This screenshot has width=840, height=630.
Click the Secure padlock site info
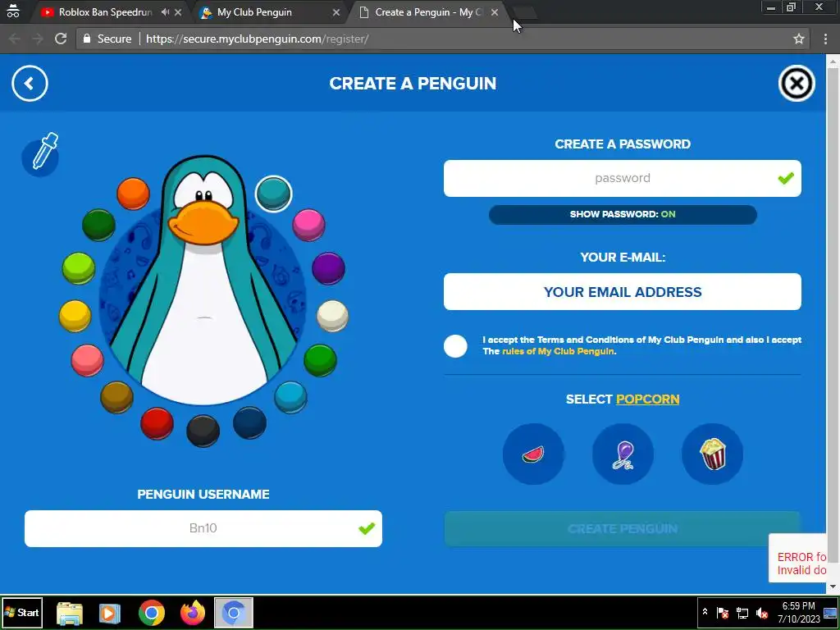pos(107,39)
